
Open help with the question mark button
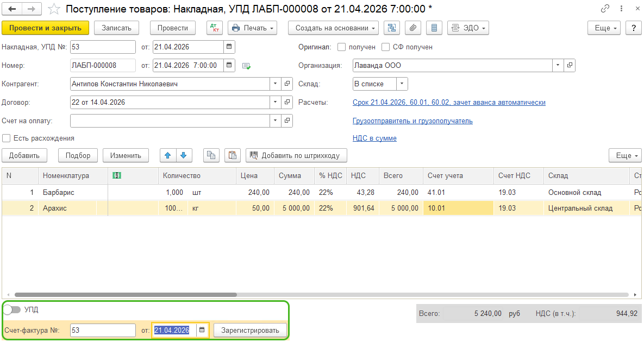tap(633, 28)
